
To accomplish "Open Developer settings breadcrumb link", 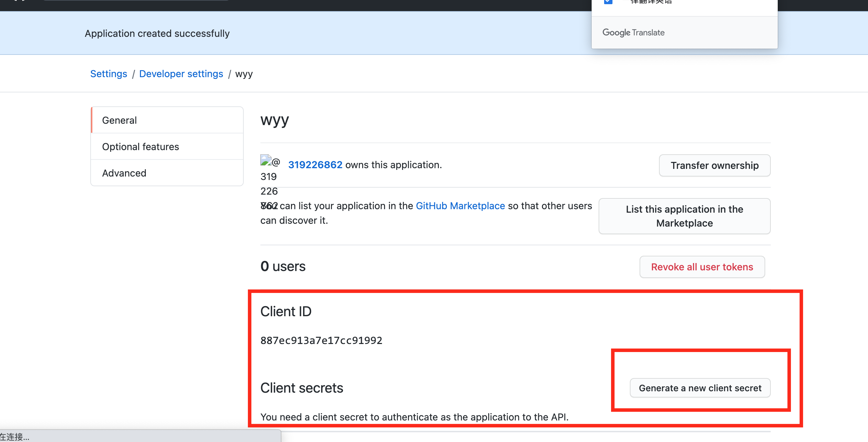I will [x=181, y=74].
